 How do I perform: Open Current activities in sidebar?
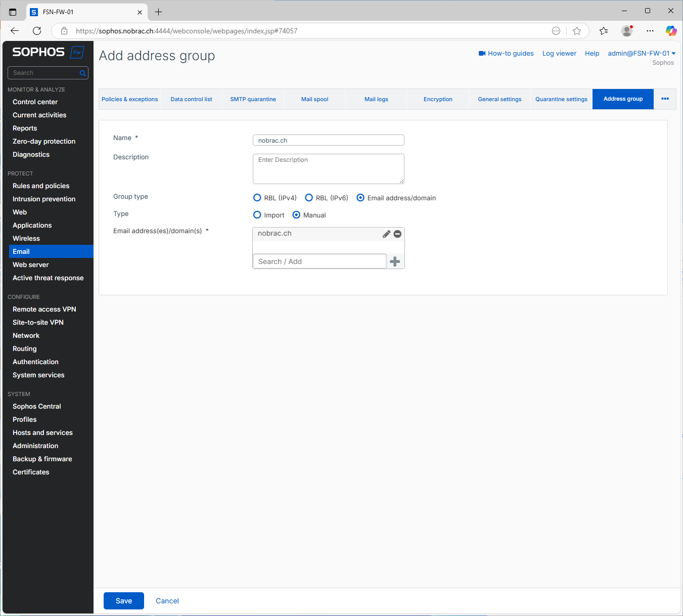point(39,115)
